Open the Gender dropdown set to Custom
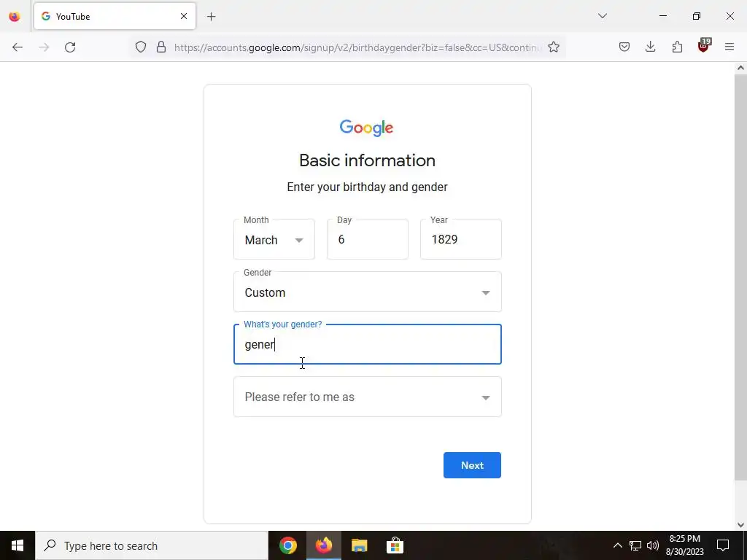 point(368,292)
